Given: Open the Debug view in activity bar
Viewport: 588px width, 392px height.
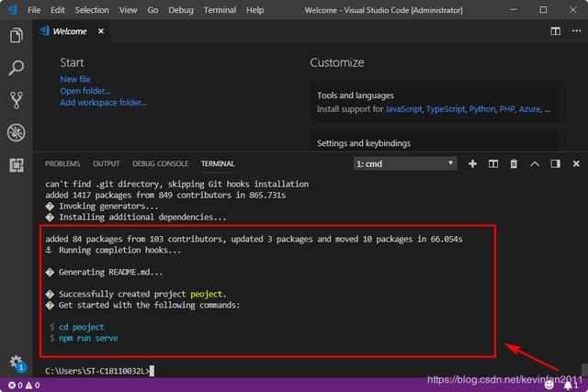Looking at the screenshot, I should click(x=17, y=132).
